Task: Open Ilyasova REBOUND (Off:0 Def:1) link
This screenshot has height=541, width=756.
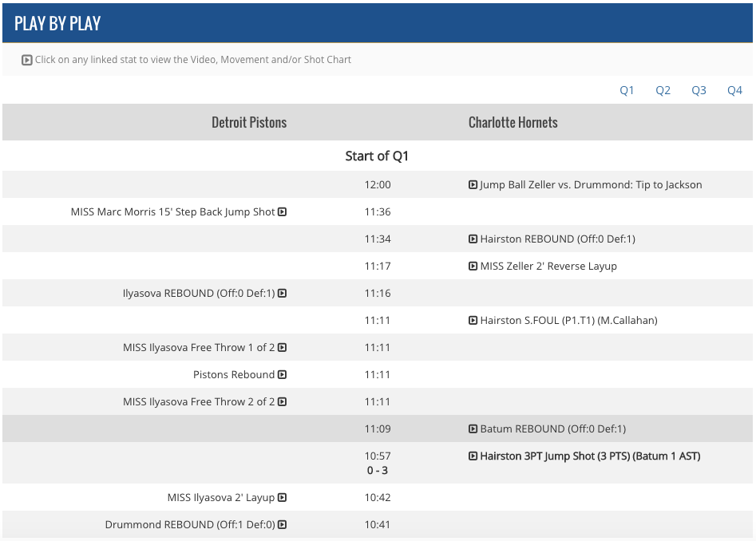Action: 199,293
